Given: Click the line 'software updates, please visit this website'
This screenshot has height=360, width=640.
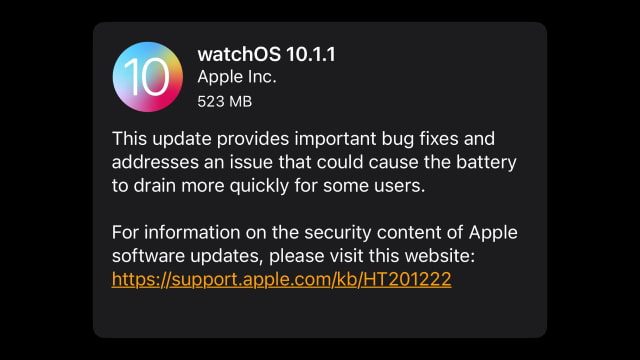Looking at the screenshot, I should pos(293,256).
